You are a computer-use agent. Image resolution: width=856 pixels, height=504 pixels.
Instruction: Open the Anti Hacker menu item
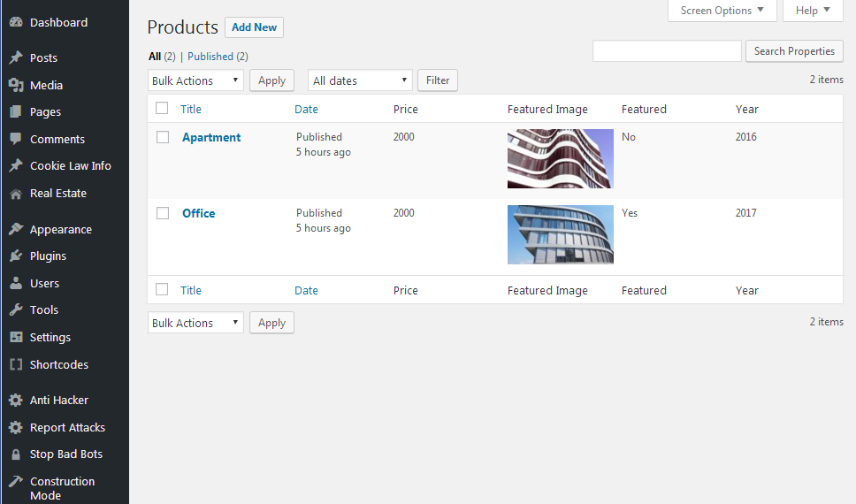[59, 401]
